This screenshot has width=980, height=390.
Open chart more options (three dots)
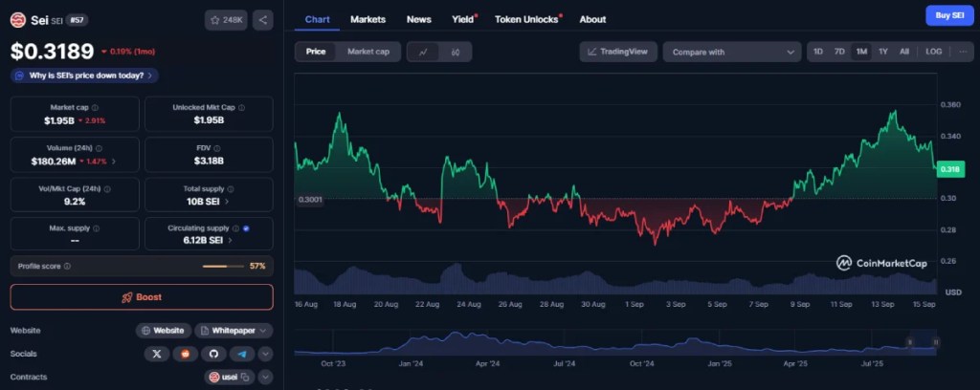(963, 52)
